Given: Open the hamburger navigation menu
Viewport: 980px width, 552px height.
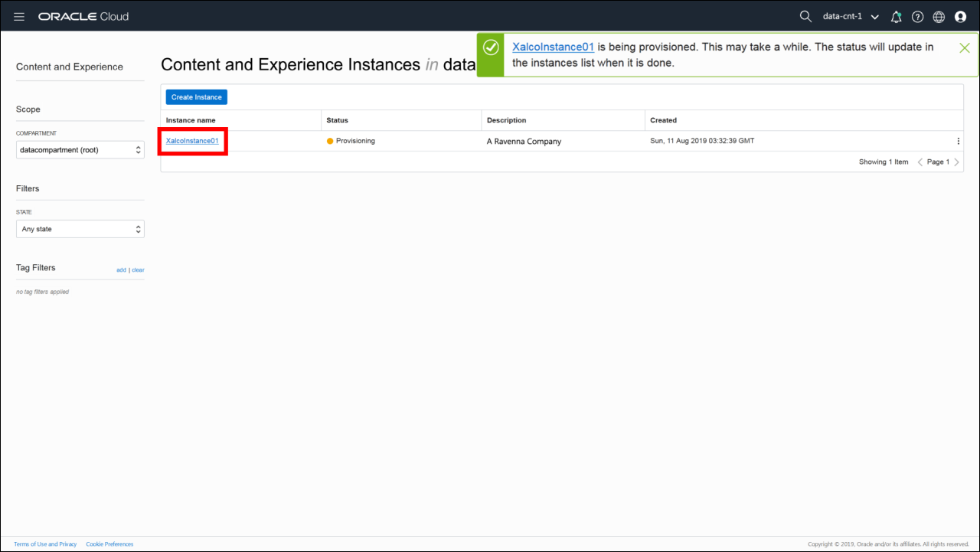Looking at the screenshot, I should coord(19,17).
